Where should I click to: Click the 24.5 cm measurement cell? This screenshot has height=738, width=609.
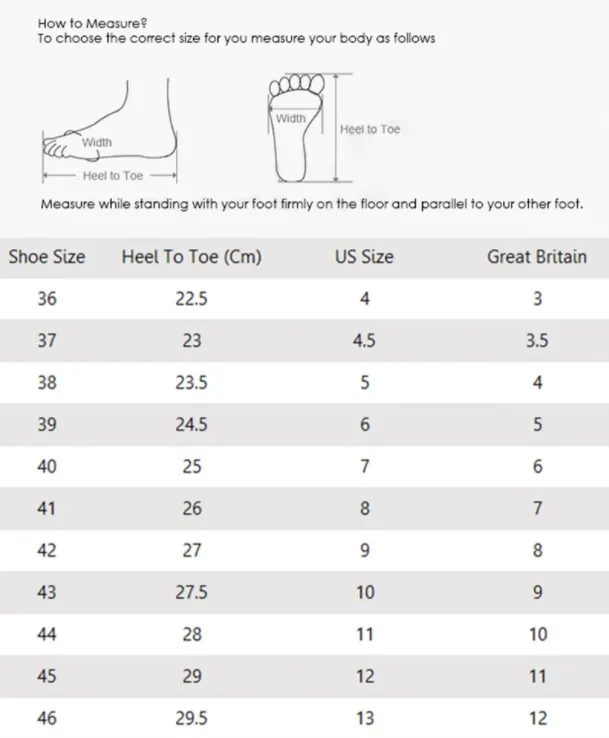191,424
